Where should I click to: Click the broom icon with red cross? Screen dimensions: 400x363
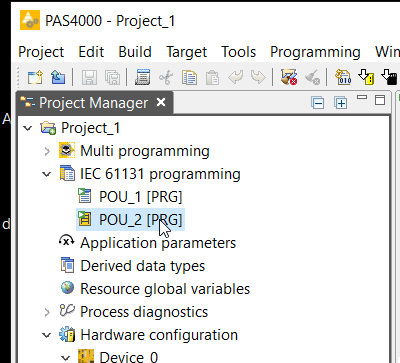288,77
